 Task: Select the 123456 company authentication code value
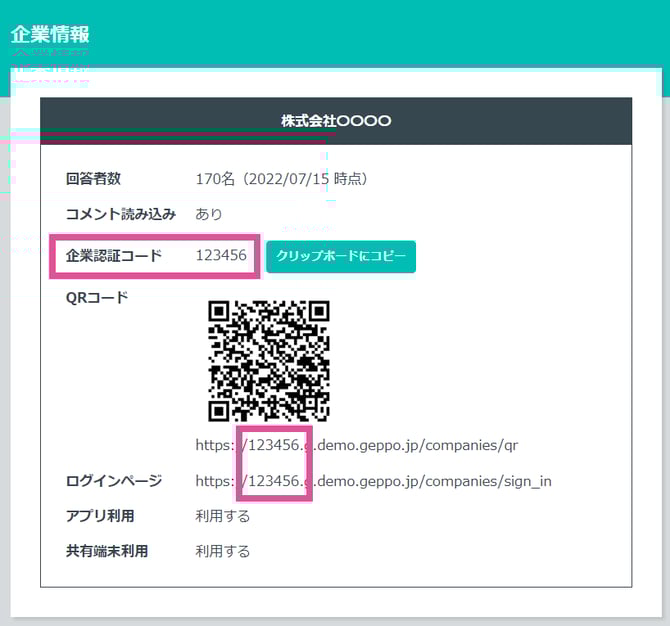221,256
